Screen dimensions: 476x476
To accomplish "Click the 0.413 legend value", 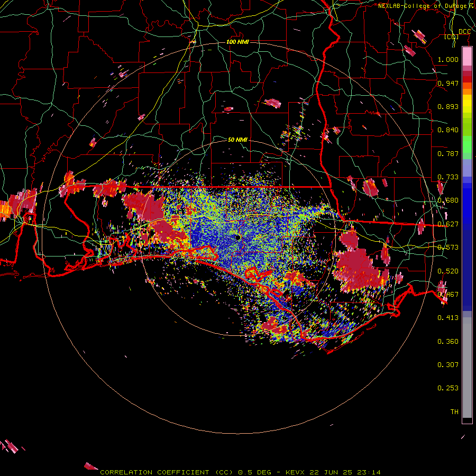I will (x=448, y=318).
